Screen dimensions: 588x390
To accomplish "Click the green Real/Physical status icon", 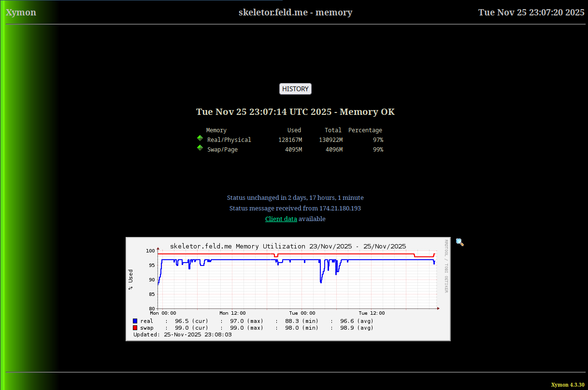I will pos(200,139).
